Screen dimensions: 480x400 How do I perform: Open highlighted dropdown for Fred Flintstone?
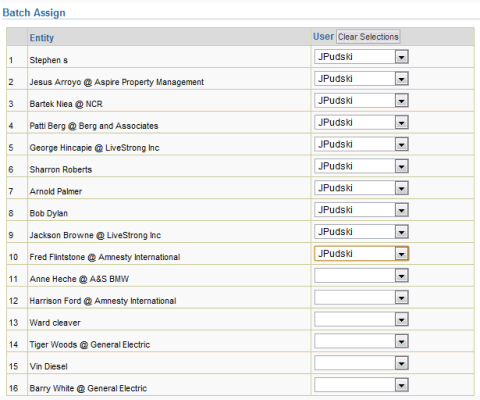click(361, 254)
